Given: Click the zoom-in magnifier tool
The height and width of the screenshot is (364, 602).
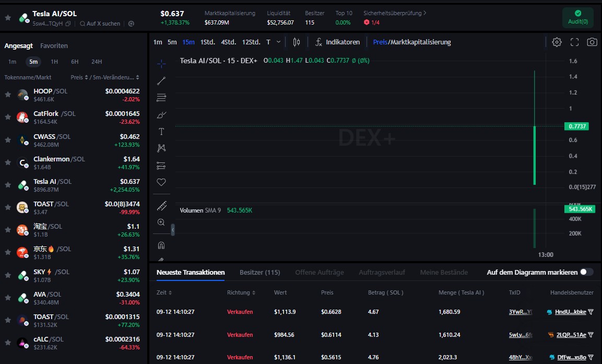Looking at the screenshot, I should [x=161, y=222].
